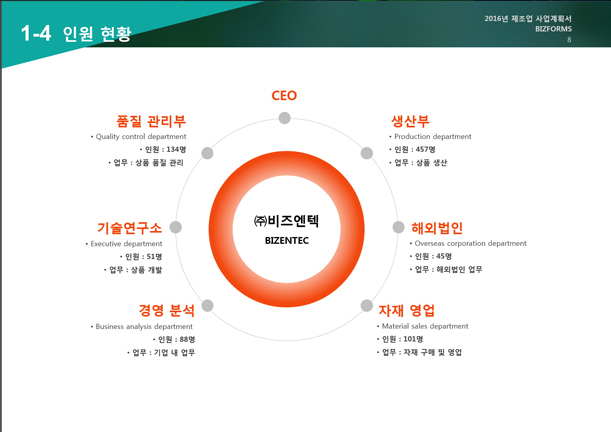Click the gray node beside 생산부
611x432 pixels.
[x=367, y=153]
